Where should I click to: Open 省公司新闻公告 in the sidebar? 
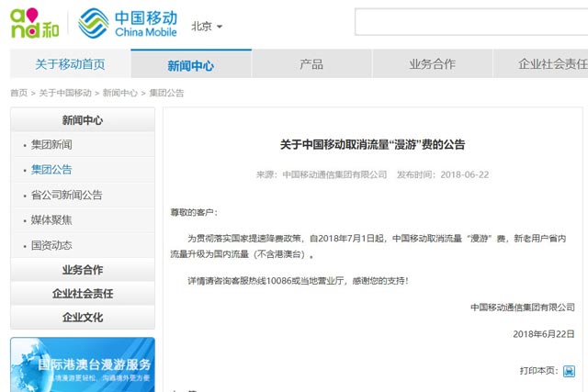tap(66, 195)
